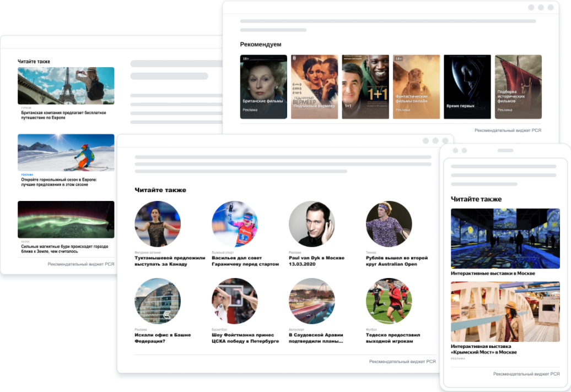Click the figure skater round photo

click(158, 224)
